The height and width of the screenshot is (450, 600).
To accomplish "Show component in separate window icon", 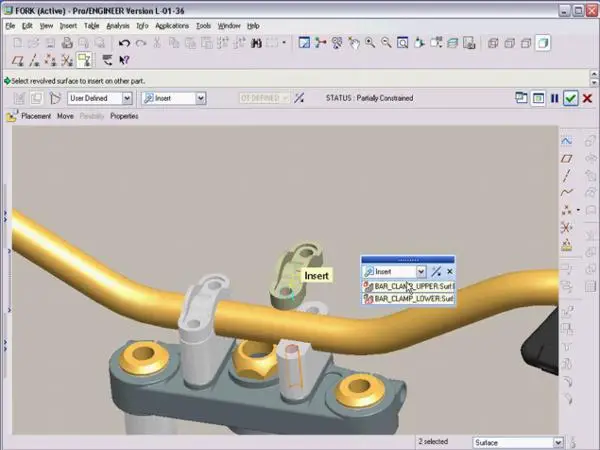I will coord(521,98).
